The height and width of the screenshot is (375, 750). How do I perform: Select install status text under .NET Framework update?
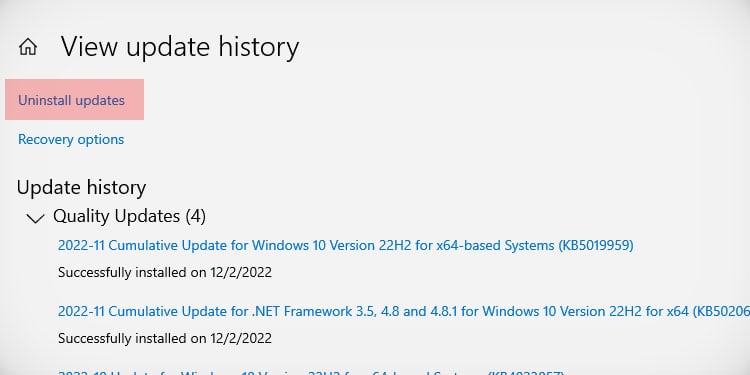tap(165, 339)
